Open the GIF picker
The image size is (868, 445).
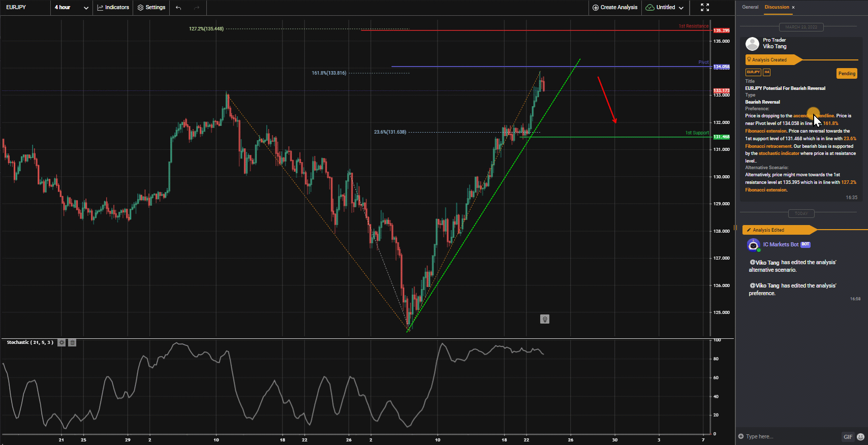[848, 437]
